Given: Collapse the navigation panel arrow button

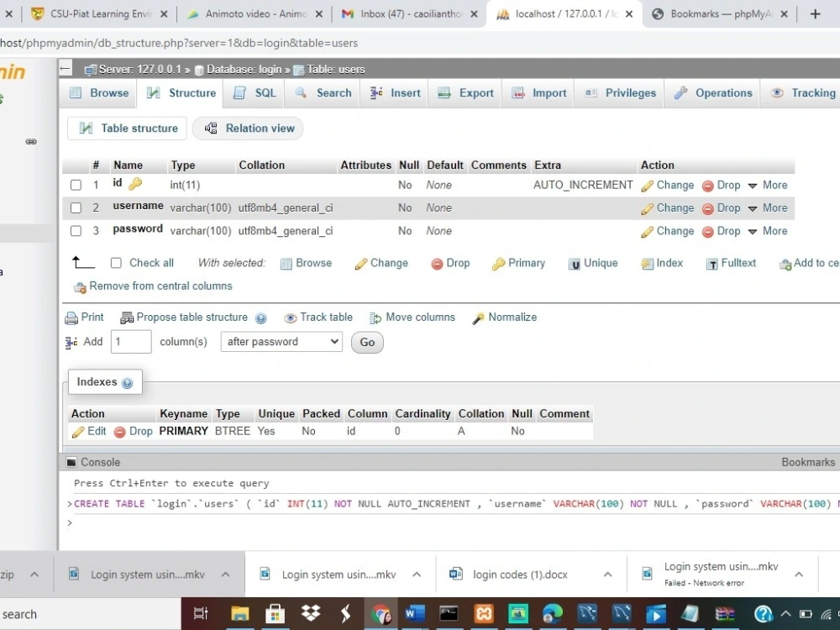Looking at the screenshot, I should point(66,69).
